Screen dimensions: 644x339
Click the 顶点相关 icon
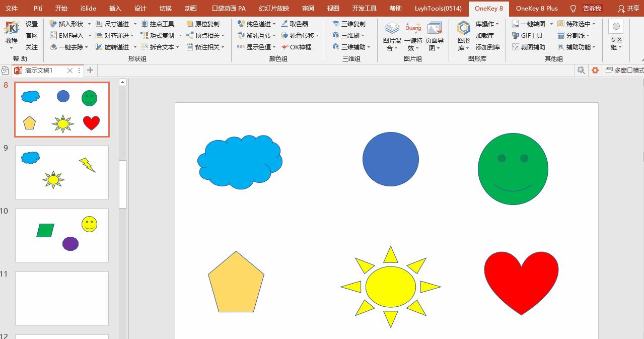[190, 35]
